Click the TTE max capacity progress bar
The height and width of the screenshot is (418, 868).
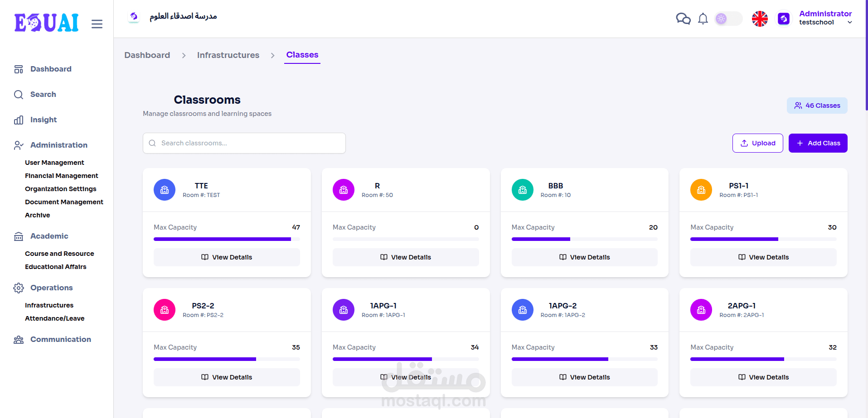(227, 239)
